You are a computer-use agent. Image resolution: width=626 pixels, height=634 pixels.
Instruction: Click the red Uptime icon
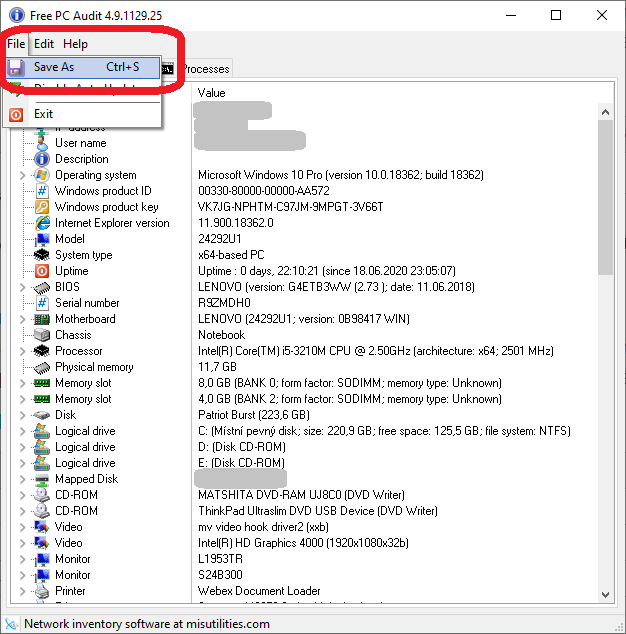[x=42, y=271]
